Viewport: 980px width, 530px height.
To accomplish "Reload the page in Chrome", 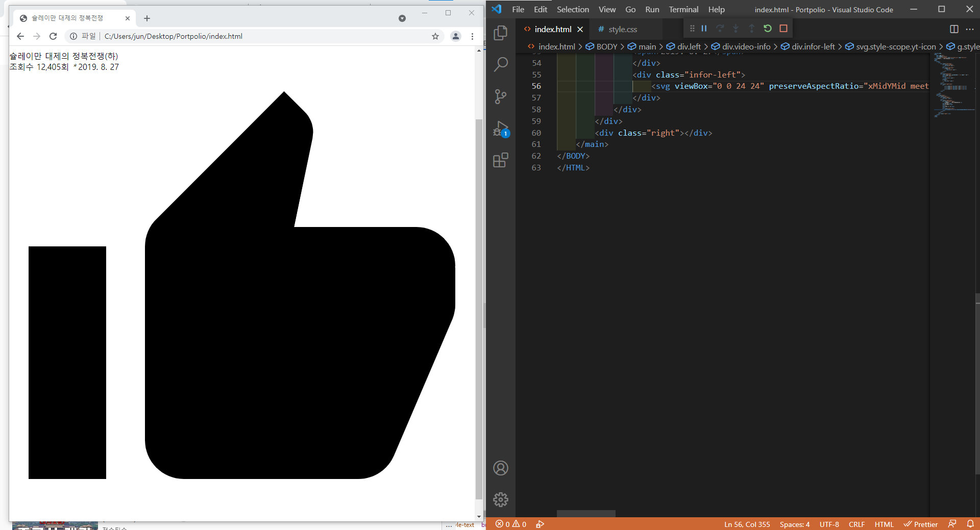I will 53,36.
